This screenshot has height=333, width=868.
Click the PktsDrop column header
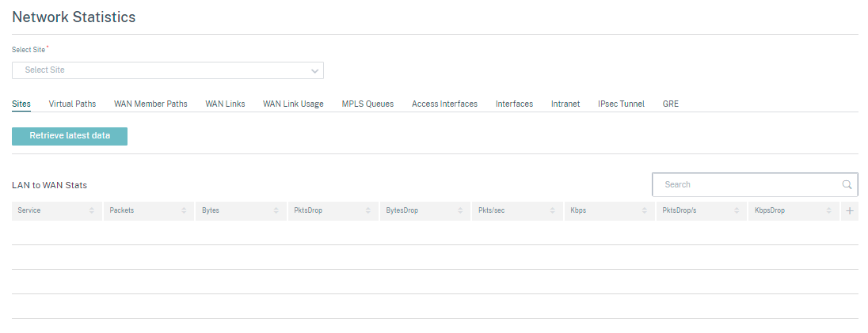333,210
